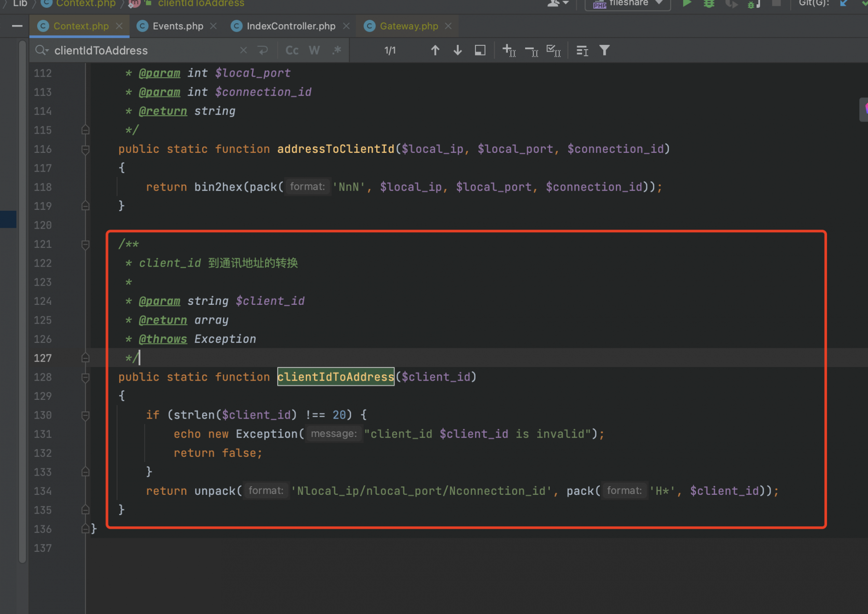868x614 pixels.
Task: Click the clientIdToAddress search input field
Action: [145, 50]
